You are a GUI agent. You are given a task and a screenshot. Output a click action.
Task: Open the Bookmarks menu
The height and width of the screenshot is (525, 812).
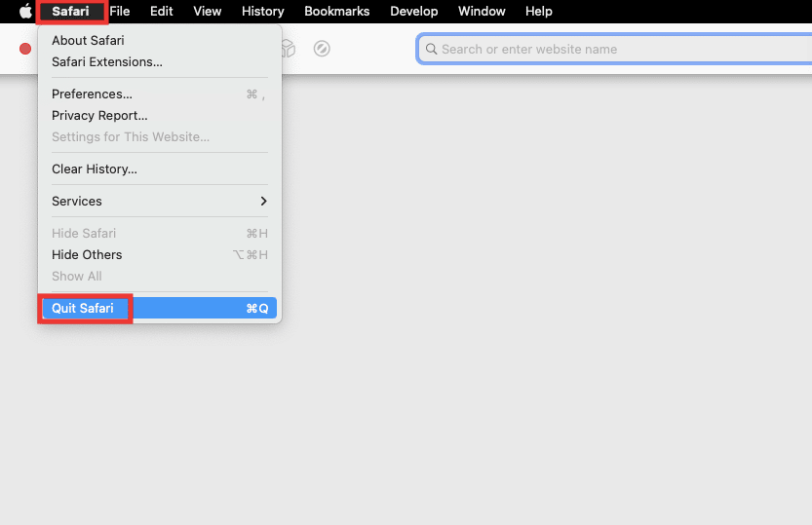point(336,11)
